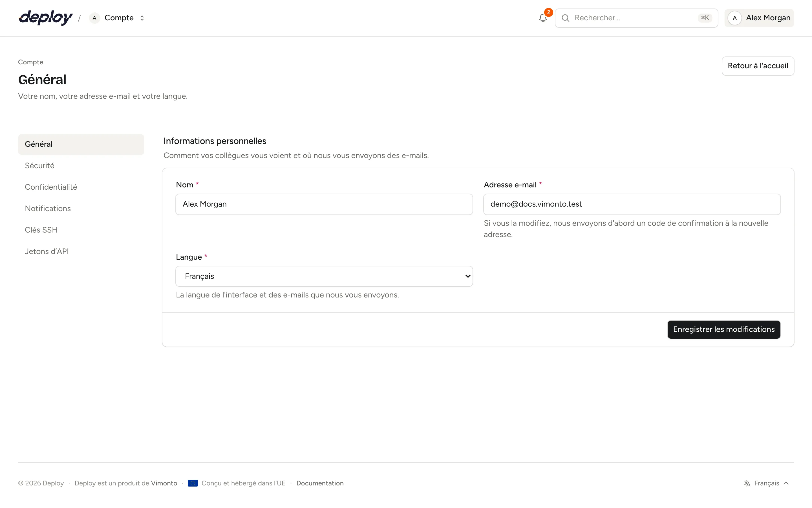Click the EU flag icon in footer
This screenshot has height=508, width=812.
tap(193, 483)
